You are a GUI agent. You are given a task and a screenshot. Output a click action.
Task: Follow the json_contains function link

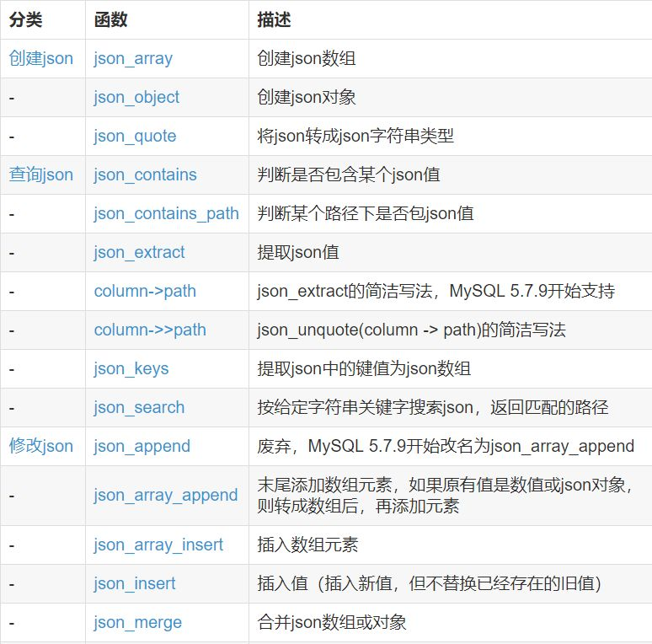(x=145, y=174)
